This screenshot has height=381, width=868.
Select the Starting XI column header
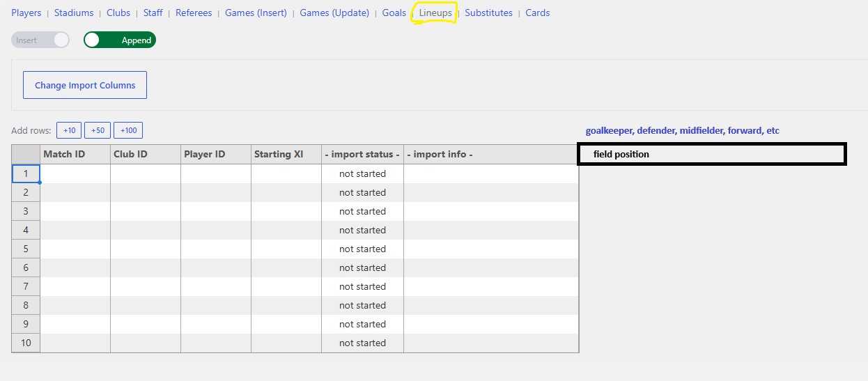[286, 154]
